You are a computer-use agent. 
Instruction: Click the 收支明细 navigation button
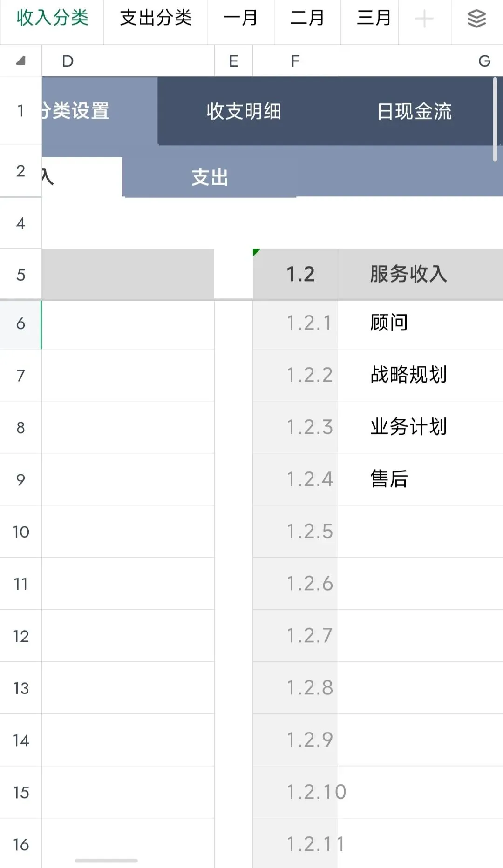(244, 111)
